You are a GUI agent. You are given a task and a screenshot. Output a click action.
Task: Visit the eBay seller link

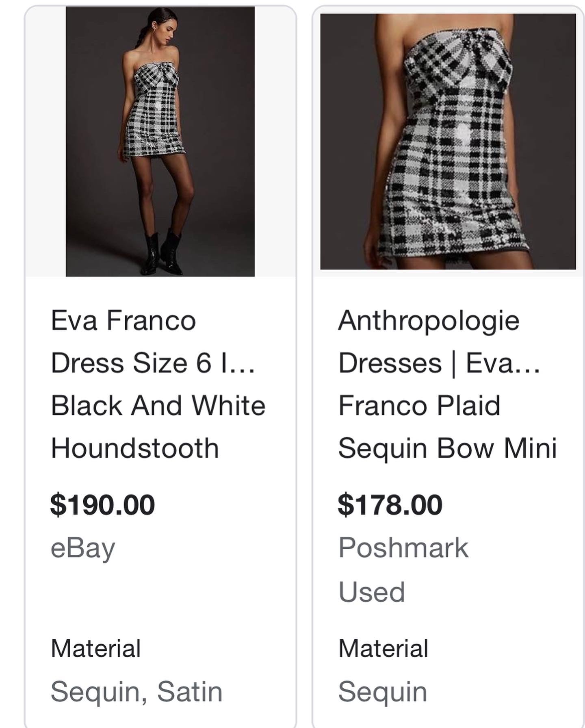tap(83, 548)
